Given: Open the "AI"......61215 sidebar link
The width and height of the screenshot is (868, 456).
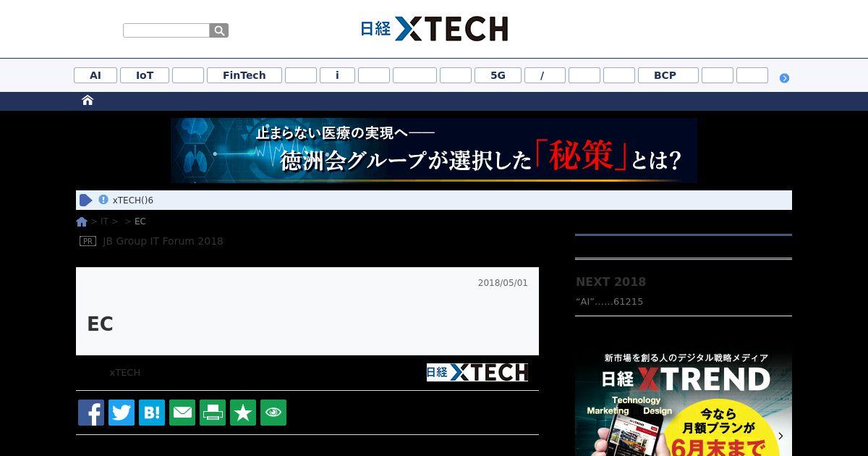Looking at the screenshot, I should click(609, 302).
